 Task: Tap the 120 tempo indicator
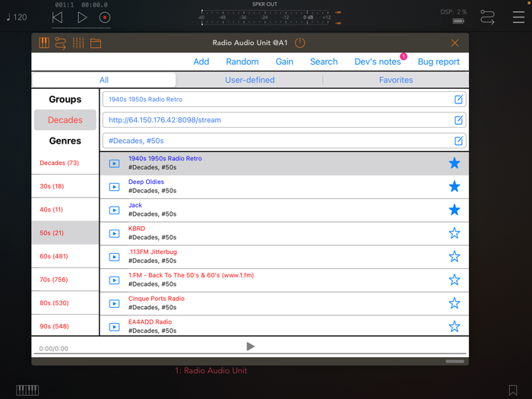coord(17,17)
